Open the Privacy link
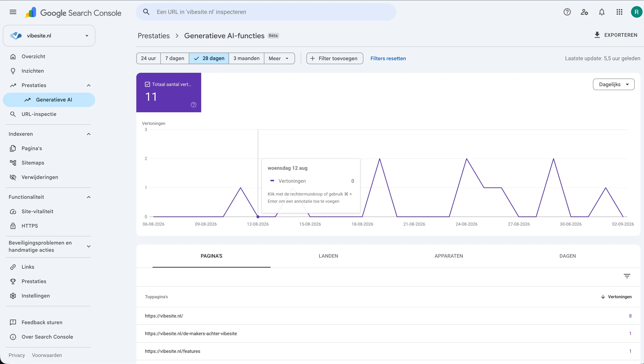The width and height of the screenshot is (644, 364). point(17,355)
